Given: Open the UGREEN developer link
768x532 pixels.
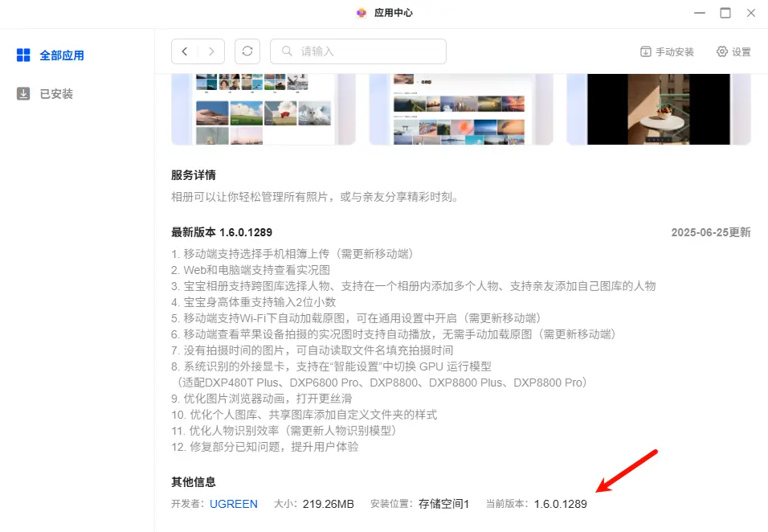Looking at the screenshot, I should [234, 504].
